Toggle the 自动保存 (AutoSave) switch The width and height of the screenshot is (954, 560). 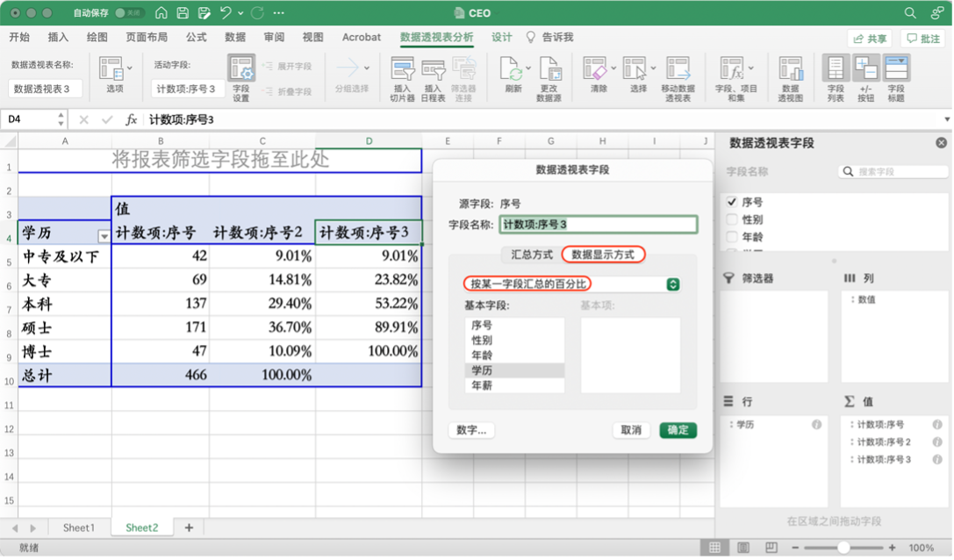129,13
